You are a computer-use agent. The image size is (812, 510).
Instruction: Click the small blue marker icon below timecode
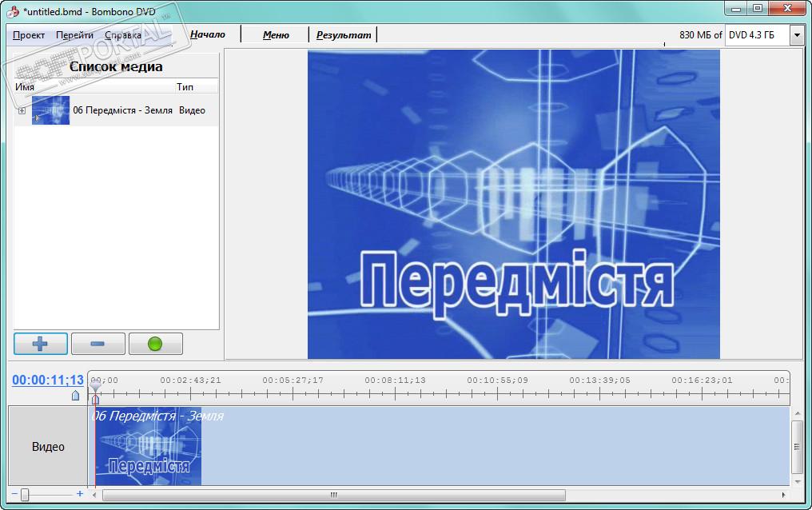(x=76, y=395)
